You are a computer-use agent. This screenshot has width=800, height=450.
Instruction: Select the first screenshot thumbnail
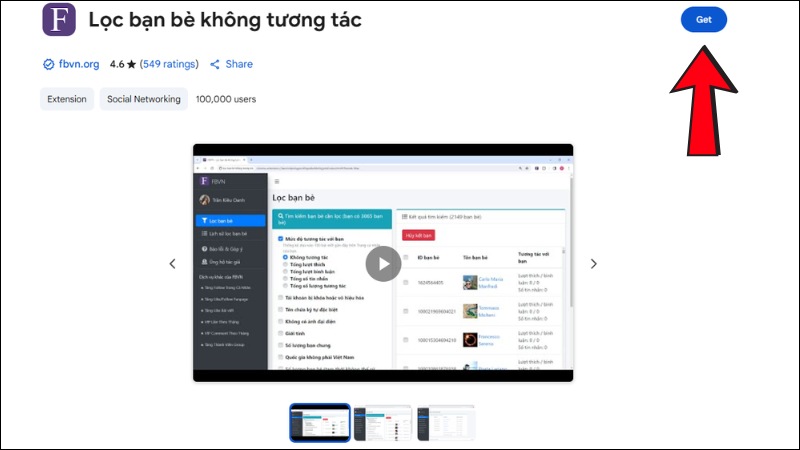tap(320, 422)
